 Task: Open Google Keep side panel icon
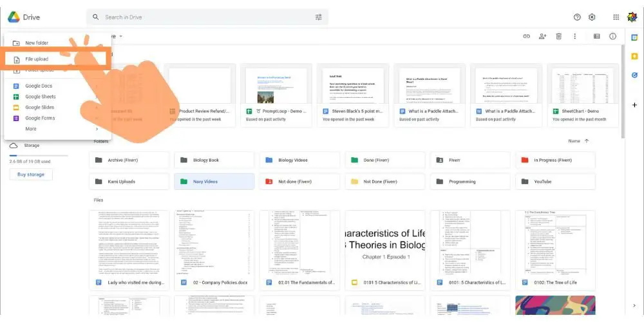pos(634,56)
